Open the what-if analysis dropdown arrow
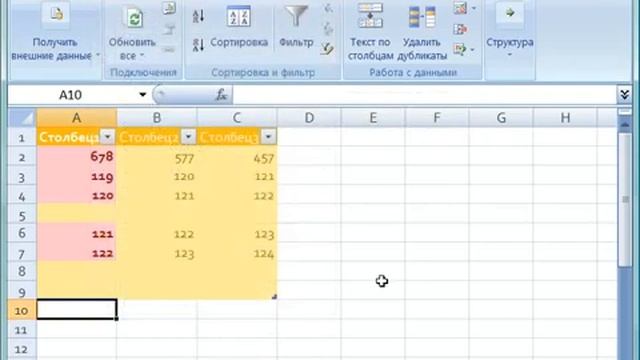Image resolution: width=640 pixels, height=360 pixels. [x=473, y=50]
